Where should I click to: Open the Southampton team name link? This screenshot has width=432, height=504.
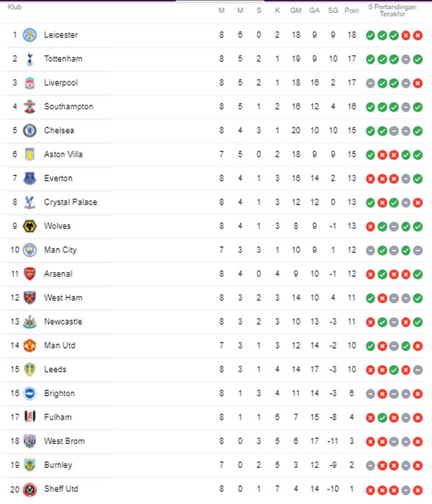tap(68, 107)
